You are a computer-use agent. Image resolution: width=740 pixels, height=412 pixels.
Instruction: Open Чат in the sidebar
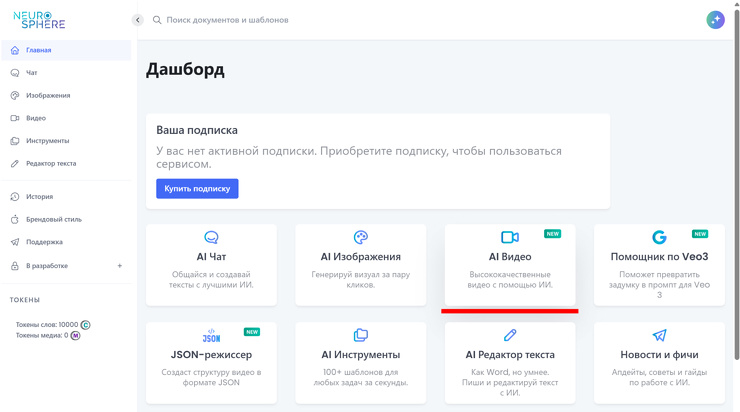coord(32,73)
